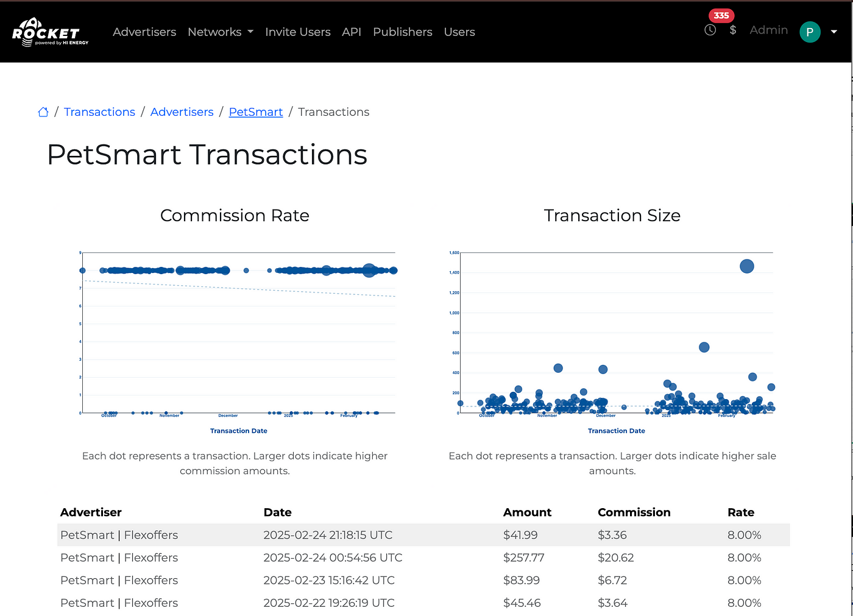Click the $6.72 commission cell
This screenshot has height=616, width=853.
(612, 580)
